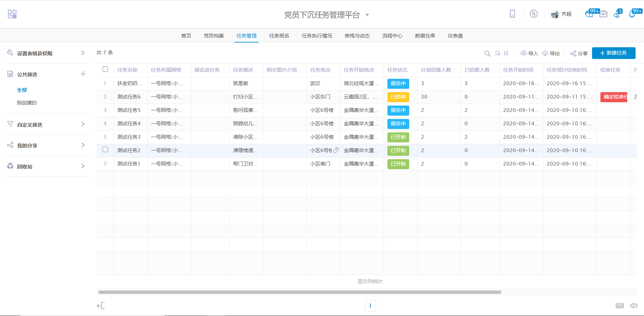Toggle the eye visibility icon
The image size is (644, 316).
pos(634,306)
